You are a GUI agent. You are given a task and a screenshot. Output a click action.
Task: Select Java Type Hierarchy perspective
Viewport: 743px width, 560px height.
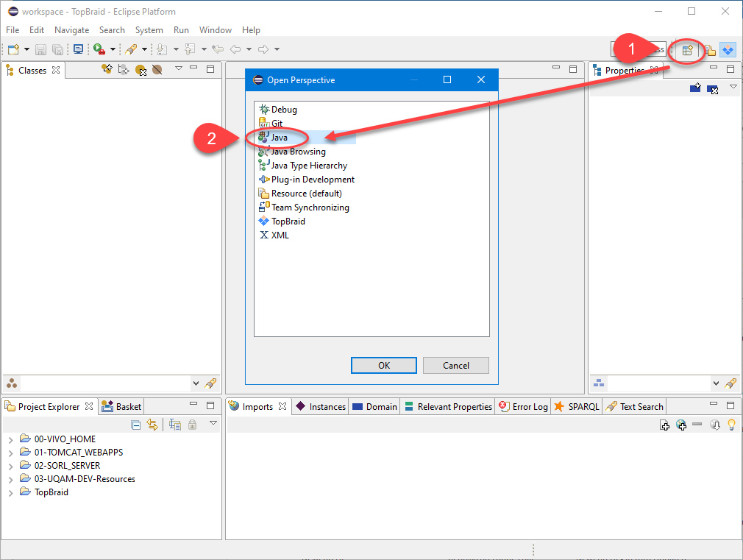pos(303,166)
